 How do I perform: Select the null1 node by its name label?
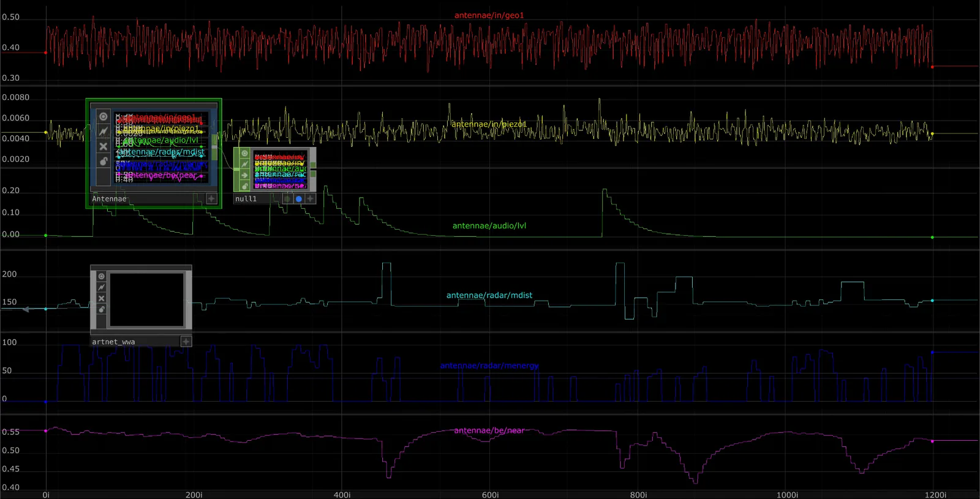tap(246, 199)
